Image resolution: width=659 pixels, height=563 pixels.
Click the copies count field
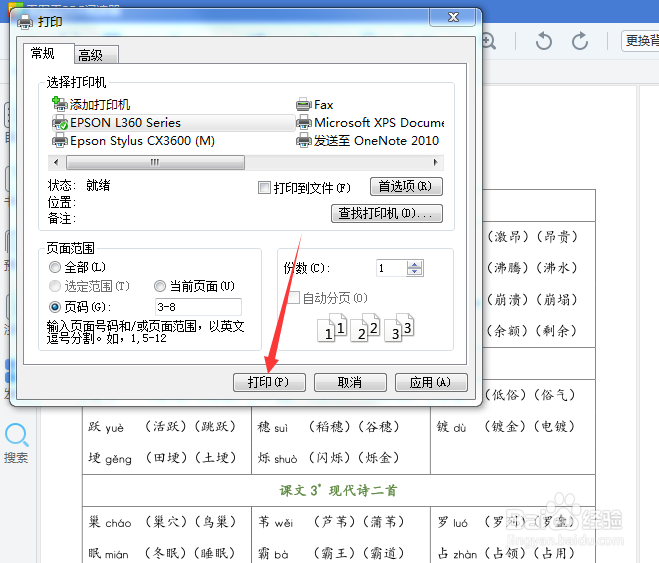[391, 268]
